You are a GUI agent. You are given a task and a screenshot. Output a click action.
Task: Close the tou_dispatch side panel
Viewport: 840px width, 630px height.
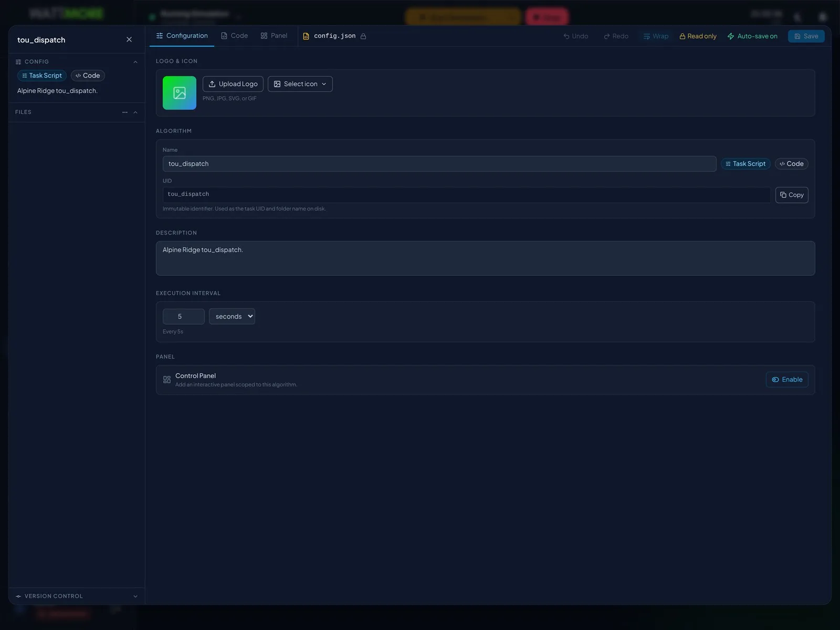pyautogui.click(x=129, y=39)
